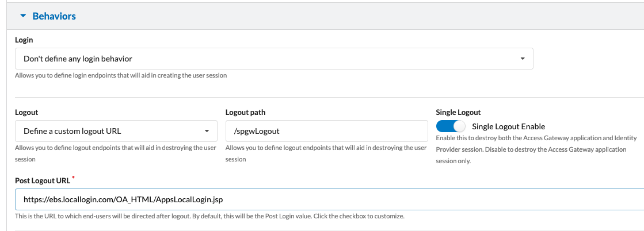Click the Single Logout description paragraph
This screenshot has width=644, height=231.
pyautogui.click(x=536, y=149)
